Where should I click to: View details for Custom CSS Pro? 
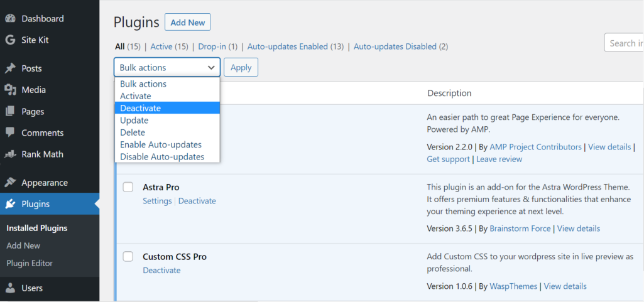565,286
